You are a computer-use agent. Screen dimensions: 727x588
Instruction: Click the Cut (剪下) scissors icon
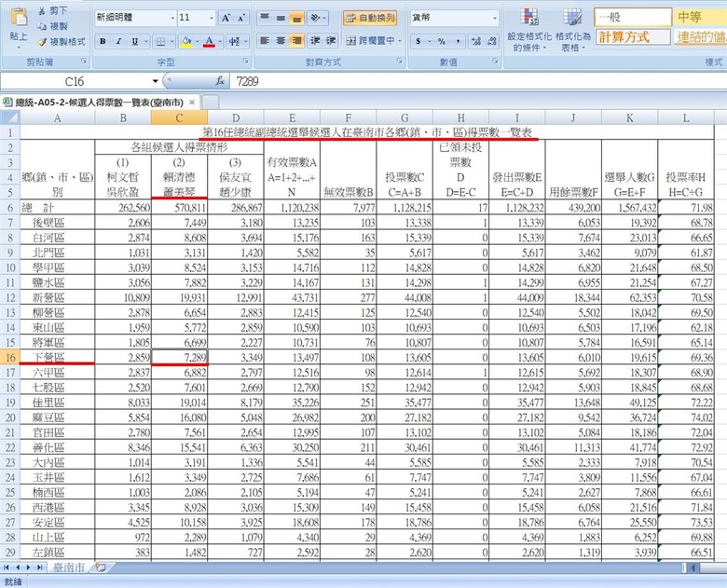pyautogui.click(x=42, y=10)
